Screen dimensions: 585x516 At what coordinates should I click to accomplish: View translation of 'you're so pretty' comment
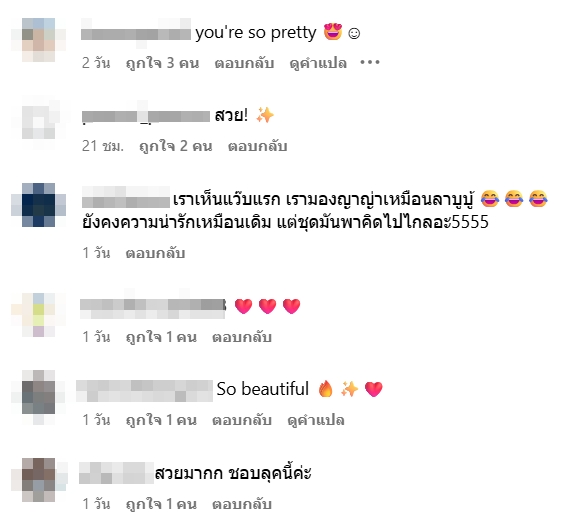pyautogui.click(x=318, y=63)
